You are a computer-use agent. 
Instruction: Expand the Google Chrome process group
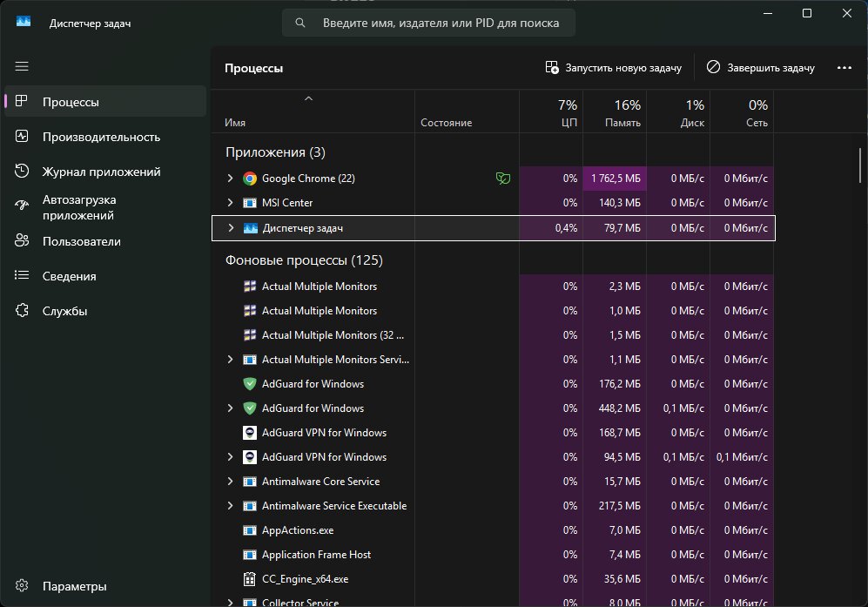pyautogui.click(x=231, y=179)
